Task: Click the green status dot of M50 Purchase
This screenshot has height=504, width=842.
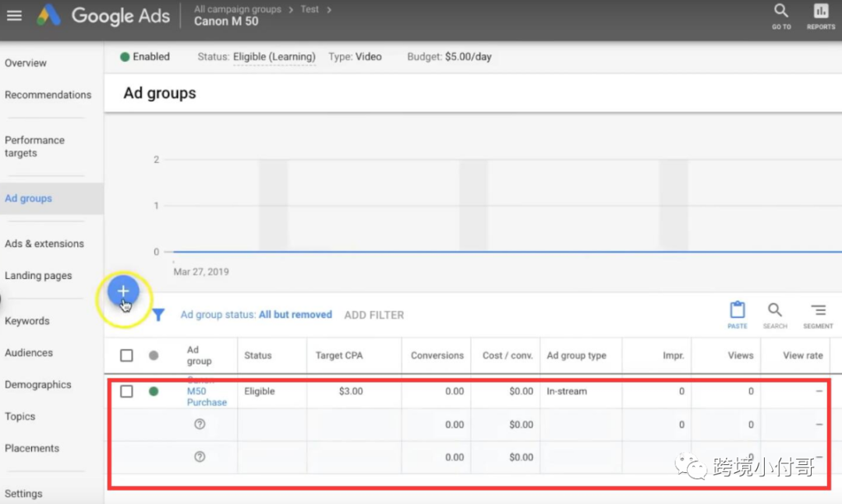Action: pos(154,391)
